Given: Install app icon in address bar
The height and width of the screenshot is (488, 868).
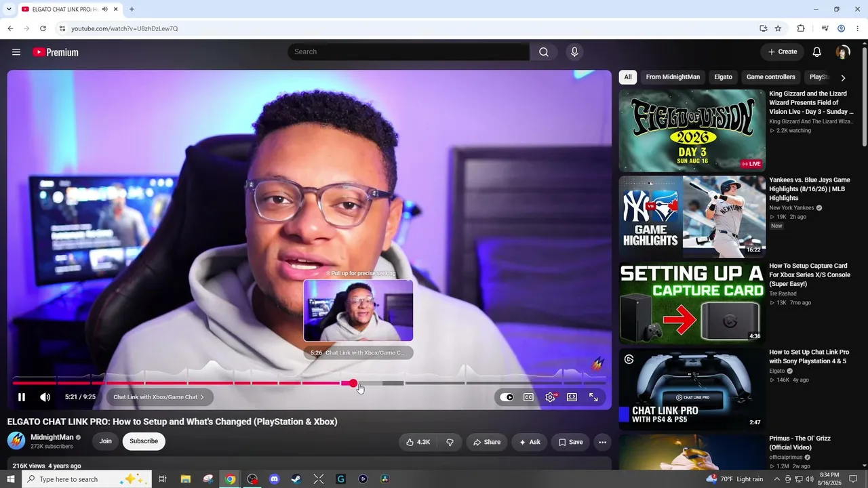Looking at the screenshot, I should tap(763, 28).
